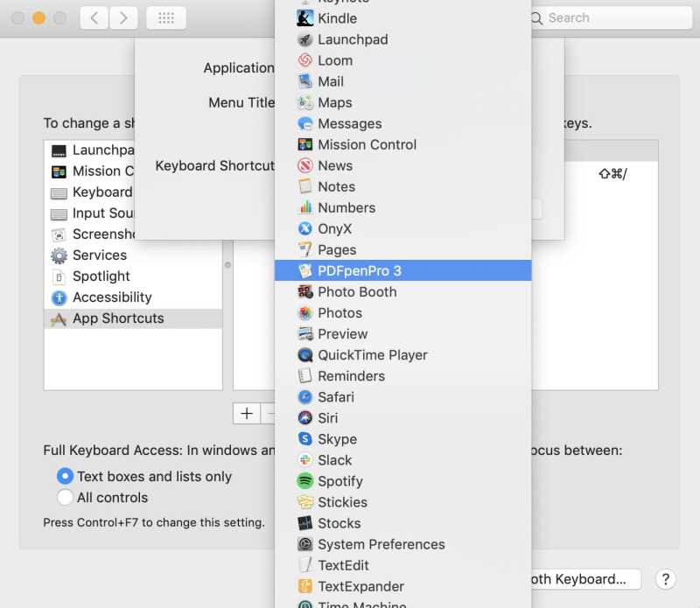The width and height of the screenshot is (700, 608).
Task: Click the Loom icon in list
Action: pyautogui.click(x=304, y=60)
